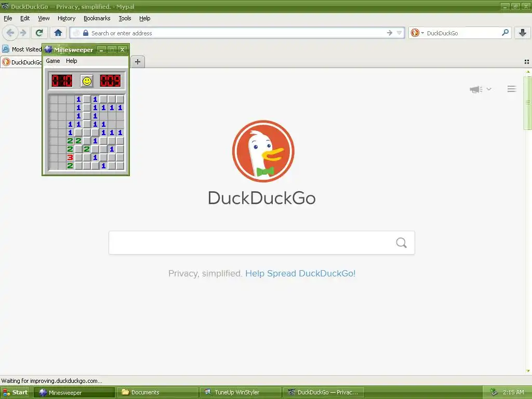Click the padlock icon in address bar
The width and height of the screenshot is (532, 399).
pyautogui.click(x=86, y=33)
